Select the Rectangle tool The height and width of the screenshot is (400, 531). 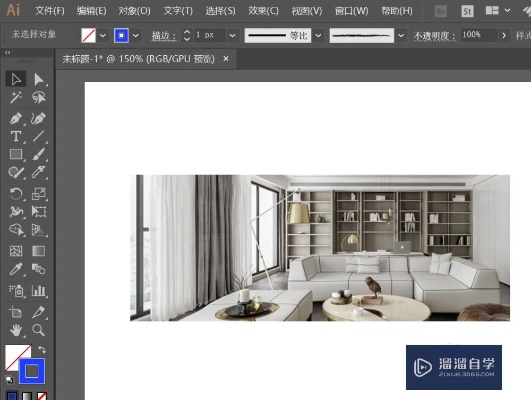[16, 154]
